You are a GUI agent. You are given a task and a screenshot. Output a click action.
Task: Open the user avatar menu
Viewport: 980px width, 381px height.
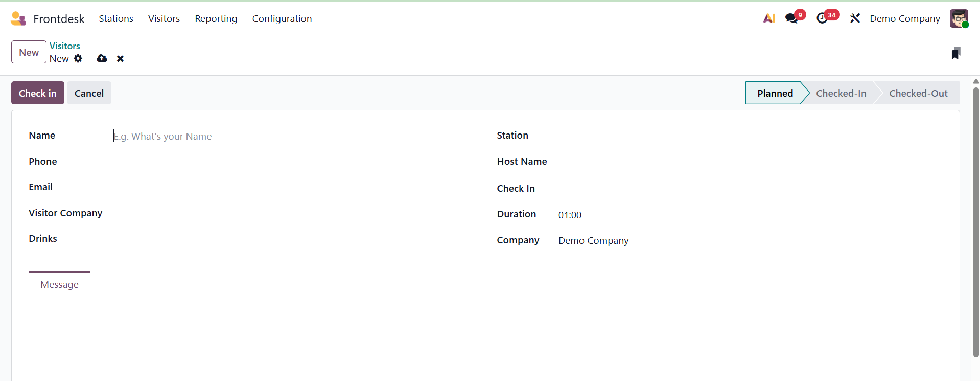959,19
